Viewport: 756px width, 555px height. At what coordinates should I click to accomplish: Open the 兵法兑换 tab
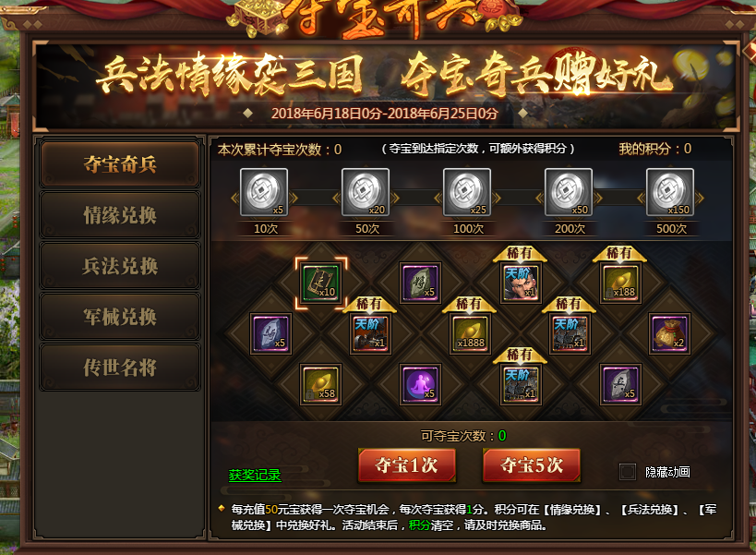[120, 266]
